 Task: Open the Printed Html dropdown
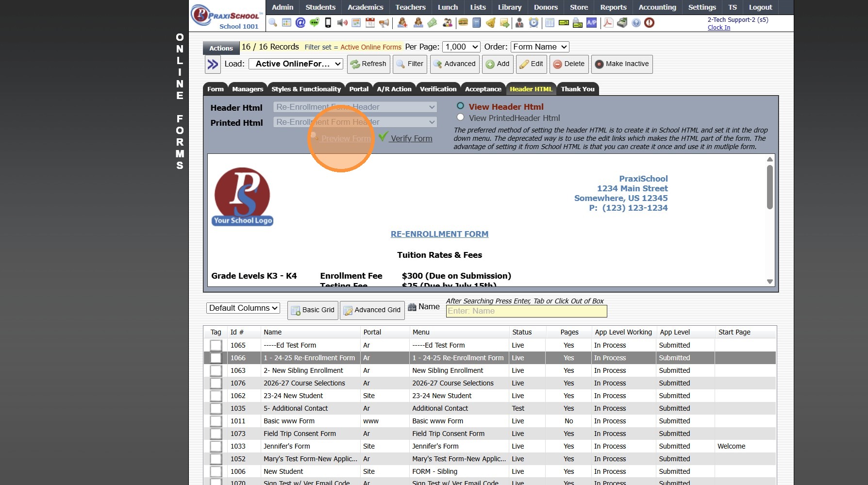(x=355, y=122)
